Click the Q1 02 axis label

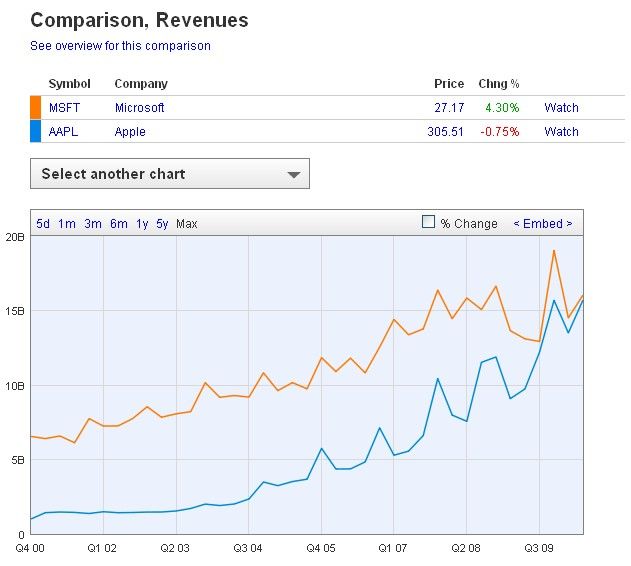click(102, 548)
